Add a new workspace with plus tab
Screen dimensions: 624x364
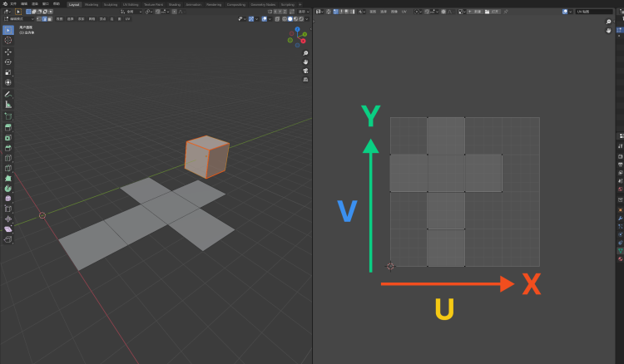[x=300, y=4]
